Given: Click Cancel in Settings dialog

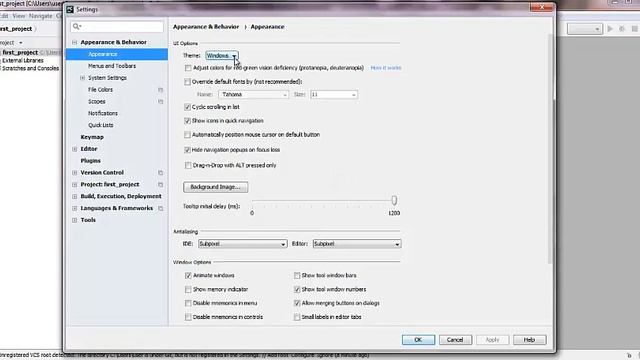Looking at the screenshot, I should coord(456,340).
